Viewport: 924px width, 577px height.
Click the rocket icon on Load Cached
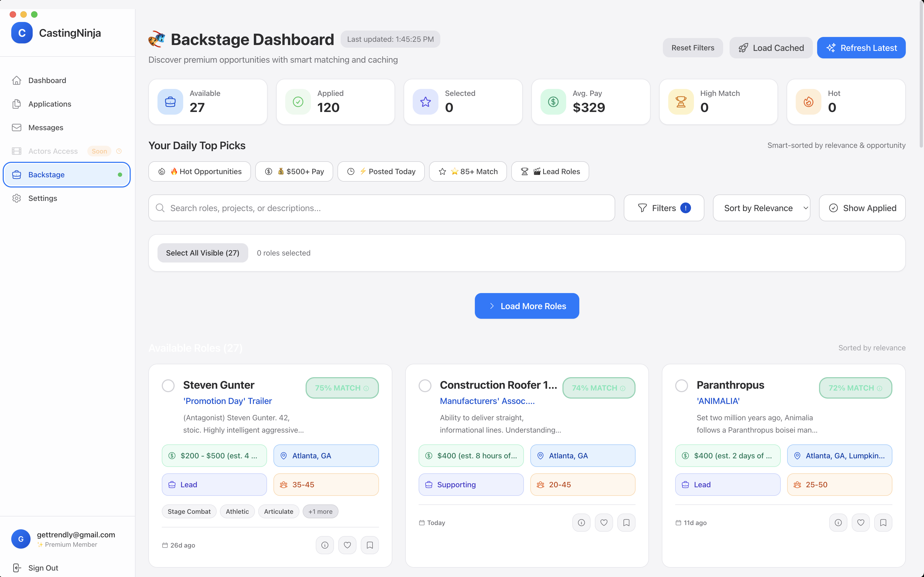(x=743, y=48)
